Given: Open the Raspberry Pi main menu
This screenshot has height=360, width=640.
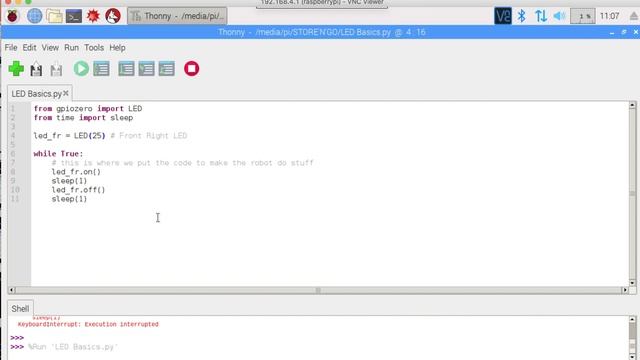Looking at the screenshot, I should coord(13,16).
